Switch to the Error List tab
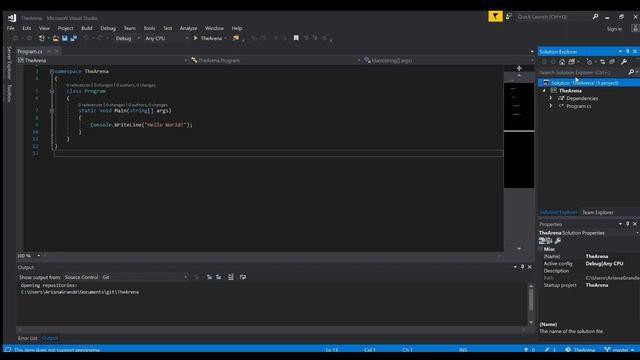640x360 pixels. (28, 338)
